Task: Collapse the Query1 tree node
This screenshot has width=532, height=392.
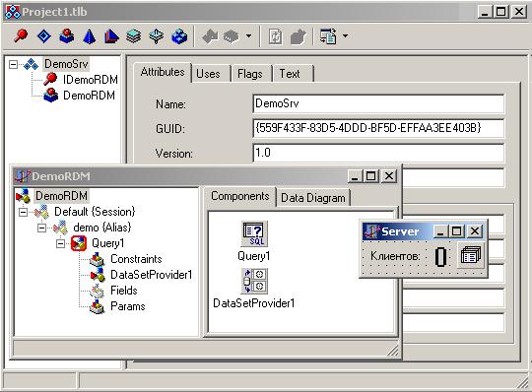Action: pyautogui.click(x=60, y=243)
